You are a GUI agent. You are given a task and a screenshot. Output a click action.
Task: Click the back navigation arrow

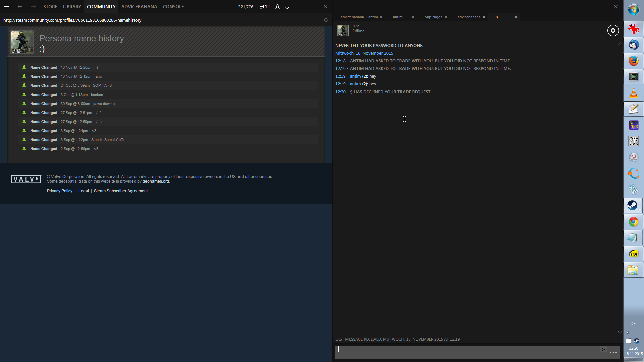20,7
